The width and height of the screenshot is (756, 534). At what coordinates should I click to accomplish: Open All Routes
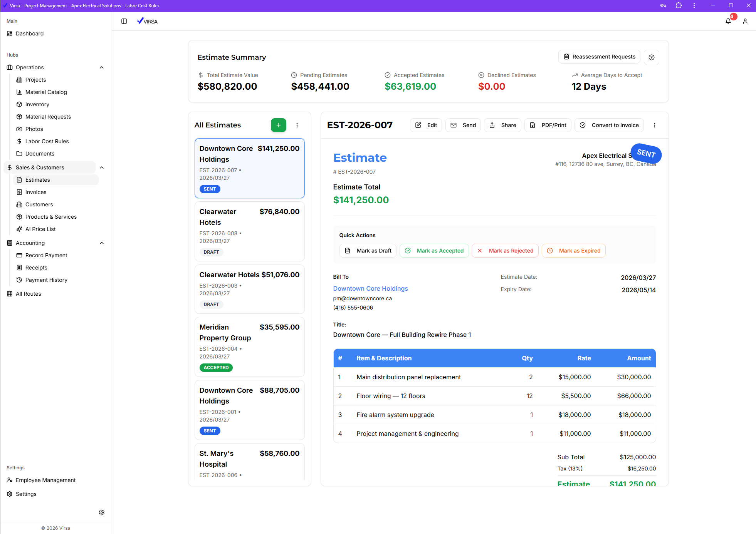pos(28,294)
